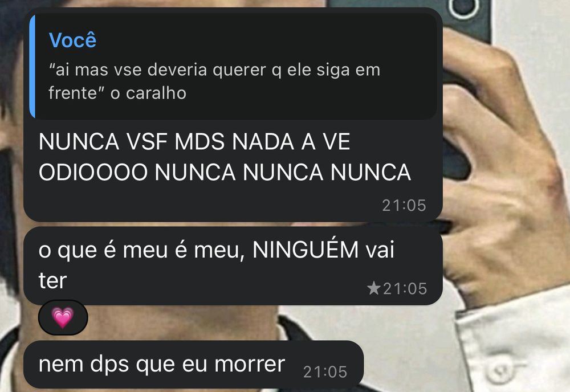
Task: Click the star icon beside 21:05
Action: [373, 288]
